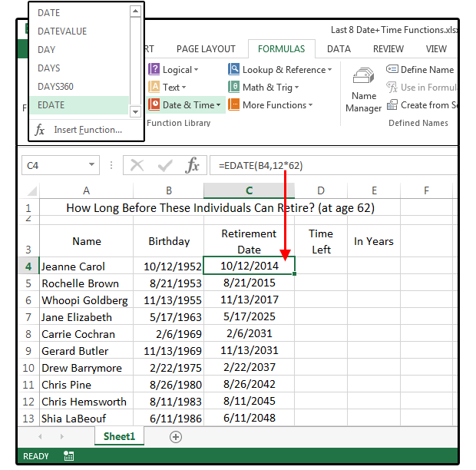Viewport: 476px width, 470px height.
Task: Click cell with Gerard Butler
Action: [86, 351]
